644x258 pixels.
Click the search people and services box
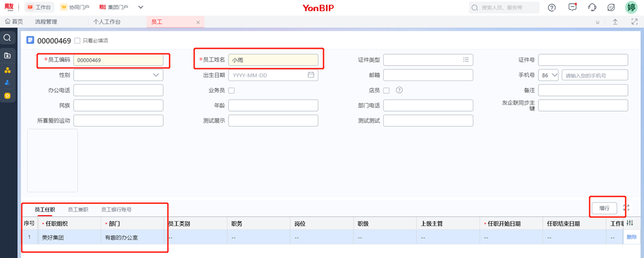click(504, 7)
